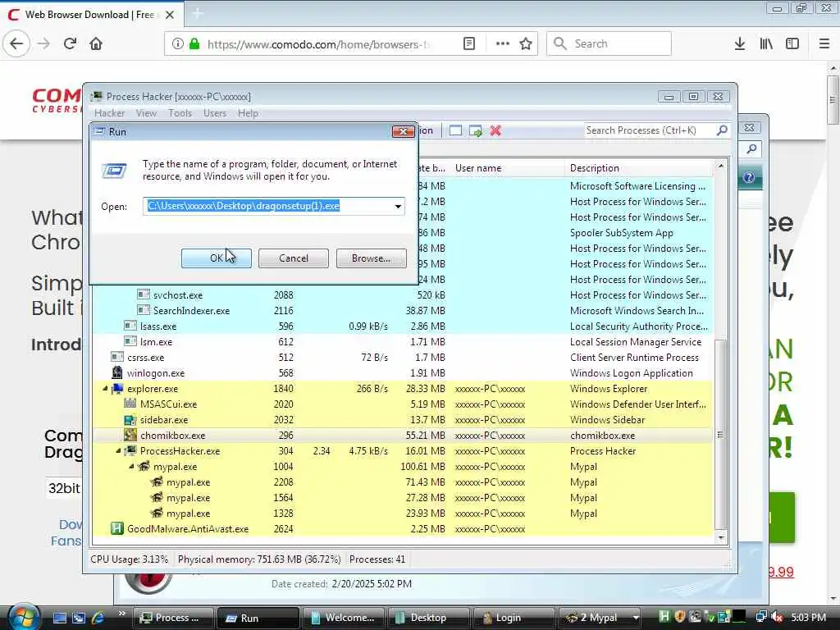Select the sidebar.exe process row
Screen dimensions: 840x630
pos(404,420)
